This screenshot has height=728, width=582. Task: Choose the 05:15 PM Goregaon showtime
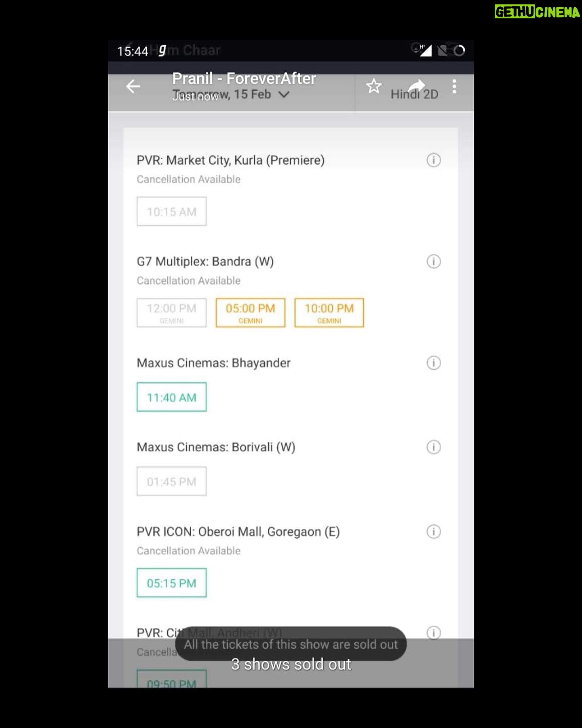[172, 583]
